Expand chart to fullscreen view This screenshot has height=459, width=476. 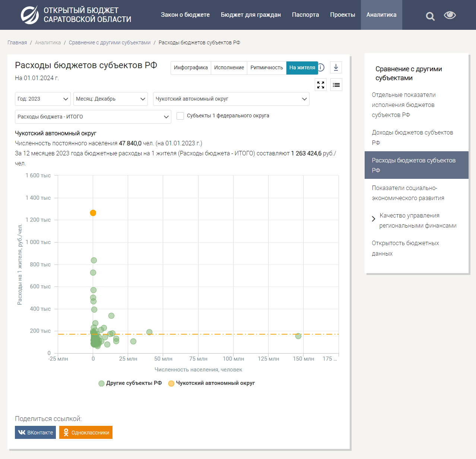click(321, 85)
